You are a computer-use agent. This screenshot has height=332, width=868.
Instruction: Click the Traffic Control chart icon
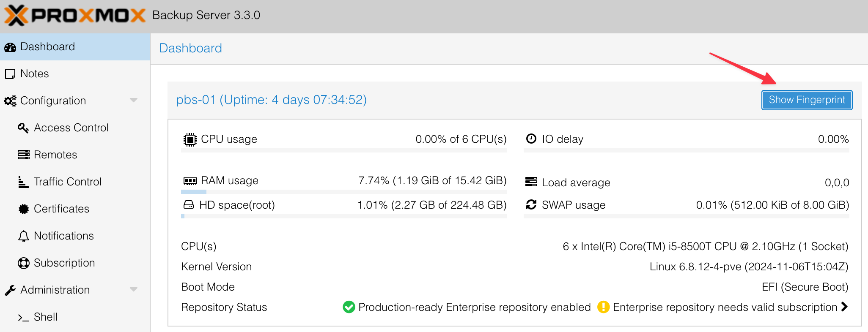23,182
